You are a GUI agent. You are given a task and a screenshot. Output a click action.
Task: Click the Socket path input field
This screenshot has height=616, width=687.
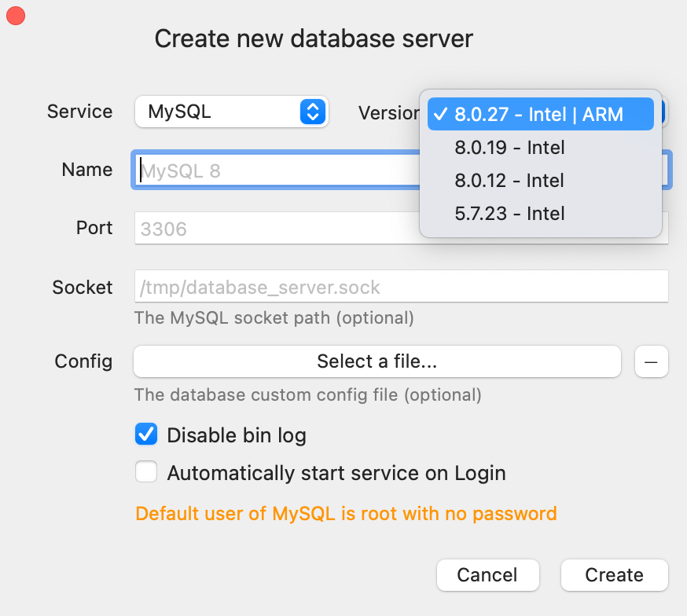point(401,287)
